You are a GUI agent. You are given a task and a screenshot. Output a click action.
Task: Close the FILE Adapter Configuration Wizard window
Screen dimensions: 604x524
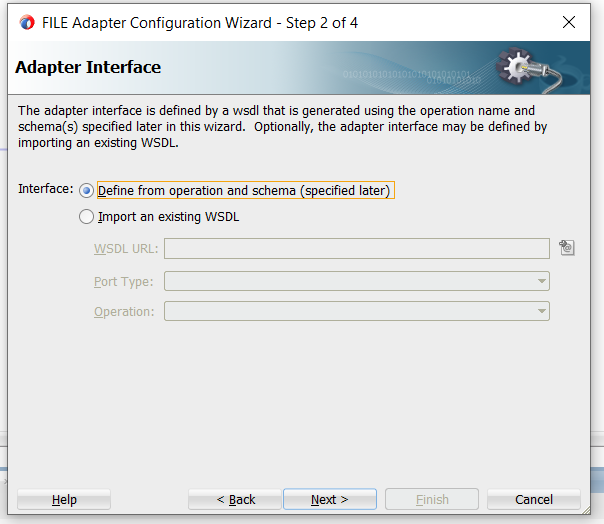569,22
